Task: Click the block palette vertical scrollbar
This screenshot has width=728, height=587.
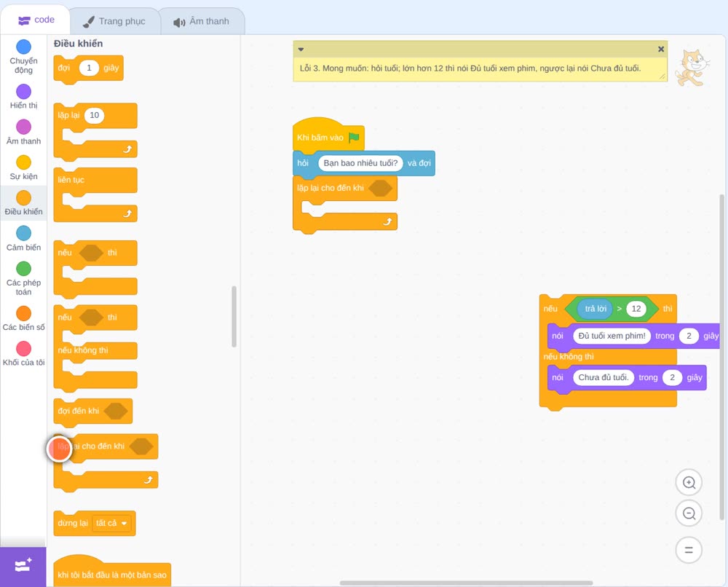Action: pyautogui.click(x=234, y=316)
